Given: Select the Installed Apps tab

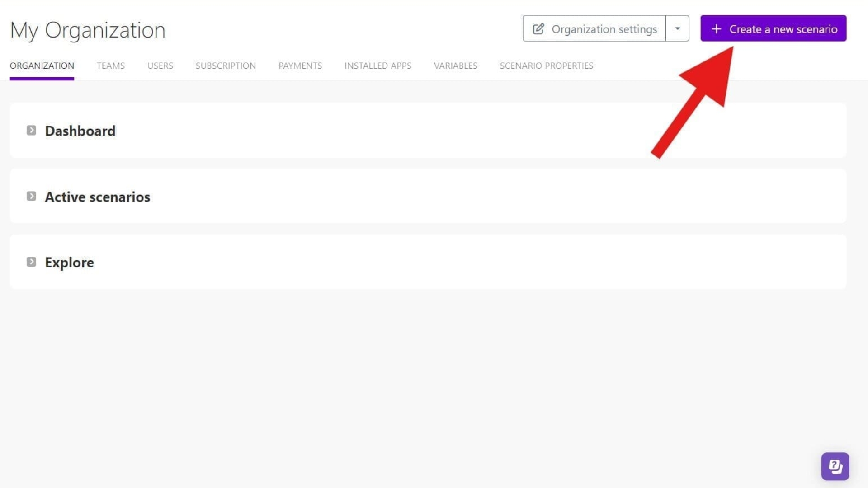Looking at the screenshot, I should (x=378, y=66).
